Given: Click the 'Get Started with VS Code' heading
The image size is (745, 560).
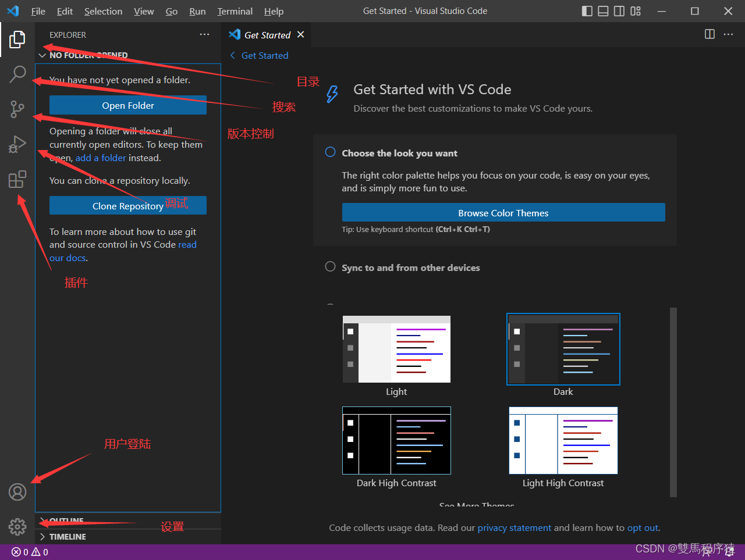Looking at the screenshot, I should click(432, 90).
